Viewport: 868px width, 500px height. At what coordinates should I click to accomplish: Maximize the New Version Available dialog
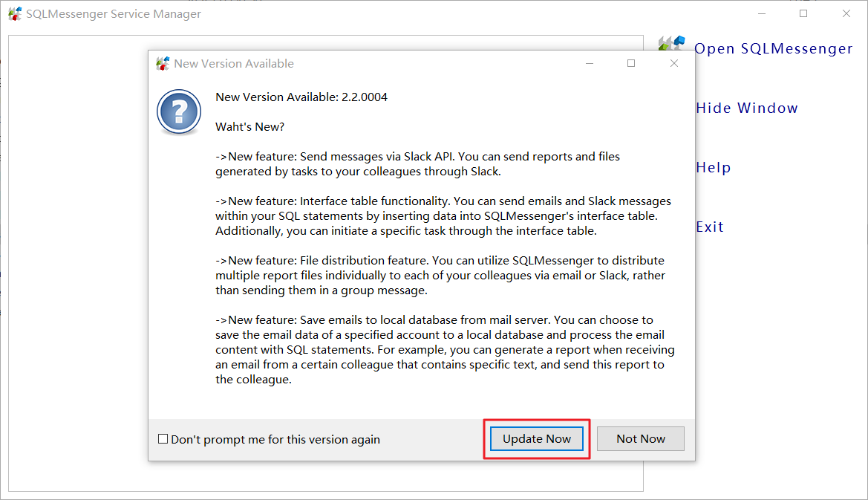click(631, 64)
